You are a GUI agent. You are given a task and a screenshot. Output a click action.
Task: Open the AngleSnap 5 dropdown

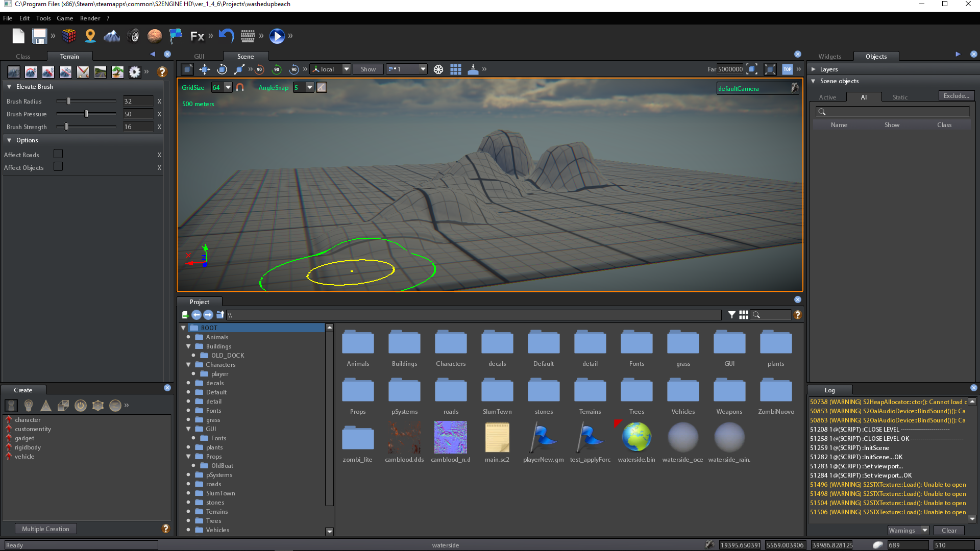click(310, 87)
